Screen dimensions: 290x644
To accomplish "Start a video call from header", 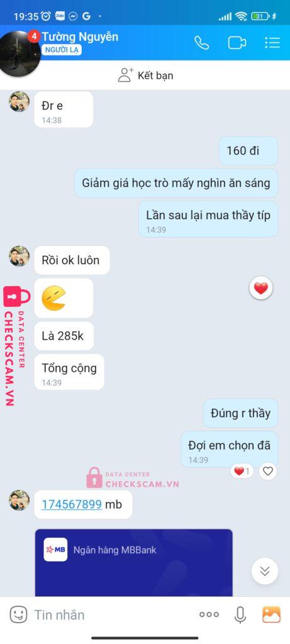I will [237, 43].
